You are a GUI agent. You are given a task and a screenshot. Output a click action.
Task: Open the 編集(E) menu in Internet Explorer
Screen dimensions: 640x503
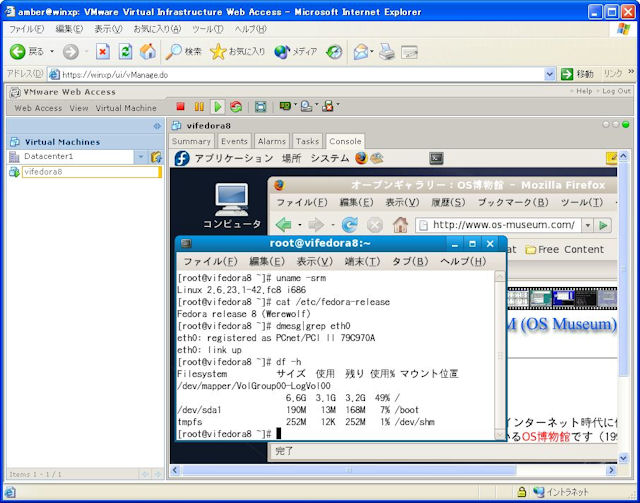[69, 29]
